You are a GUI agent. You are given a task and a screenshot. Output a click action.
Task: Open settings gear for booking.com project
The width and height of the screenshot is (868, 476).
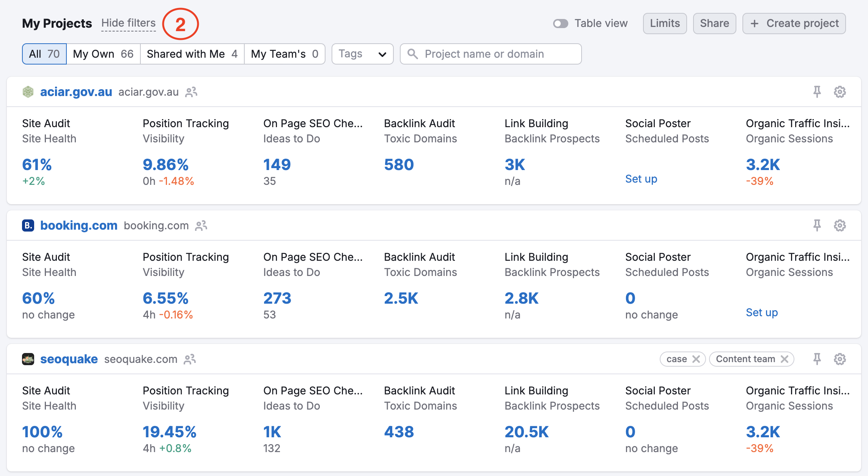click(x=840, y=225)
